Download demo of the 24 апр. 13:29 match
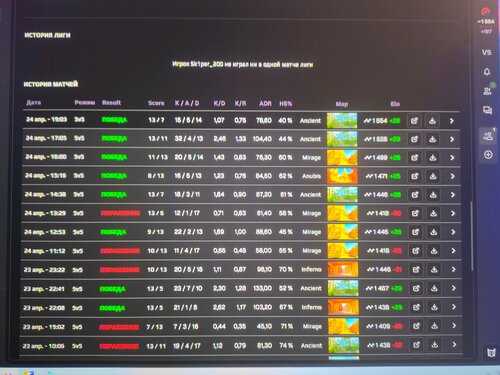The width and height of the screenshot is (500, 375). click(x=433, y=213)
